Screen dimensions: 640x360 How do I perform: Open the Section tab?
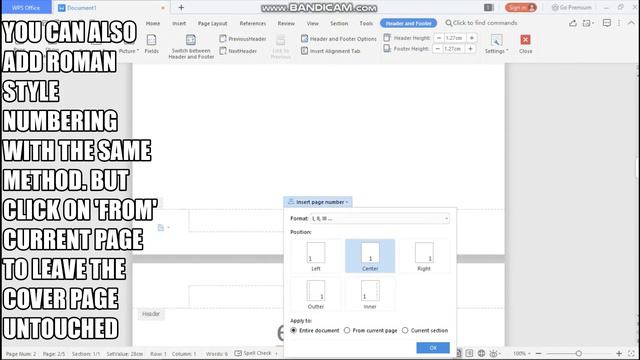339,23
